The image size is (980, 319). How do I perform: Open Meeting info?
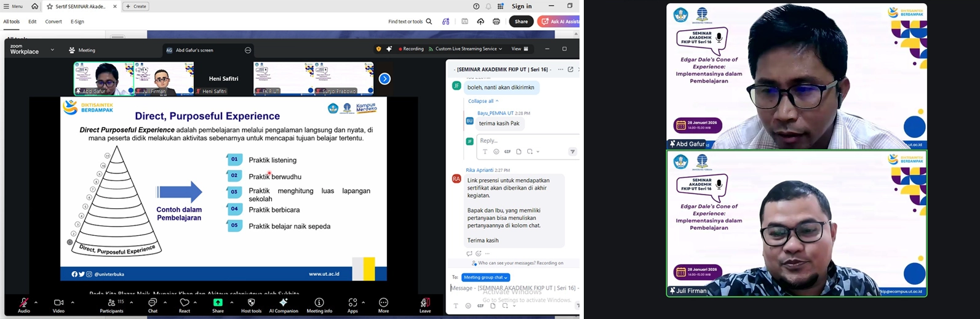319,303
